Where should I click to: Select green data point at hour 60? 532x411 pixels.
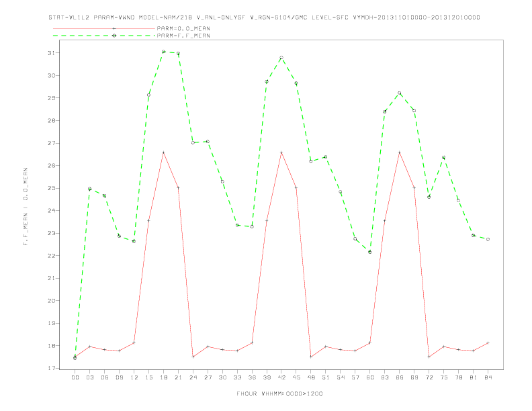pos(370,252)
